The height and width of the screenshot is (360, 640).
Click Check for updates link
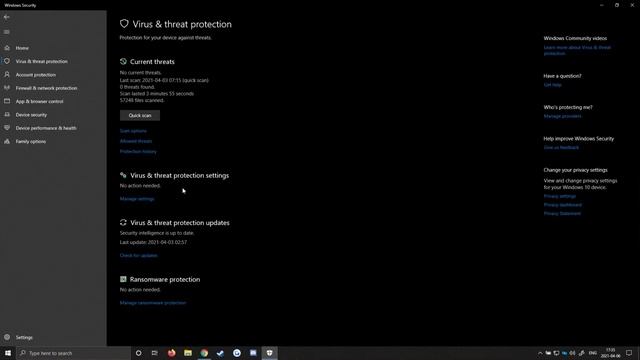(x=138, y=256)
